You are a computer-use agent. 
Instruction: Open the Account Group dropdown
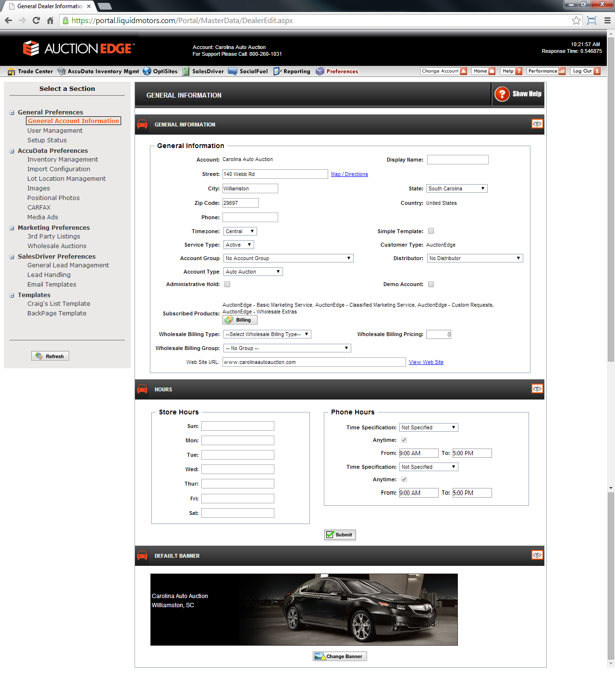tap(288, 258)
